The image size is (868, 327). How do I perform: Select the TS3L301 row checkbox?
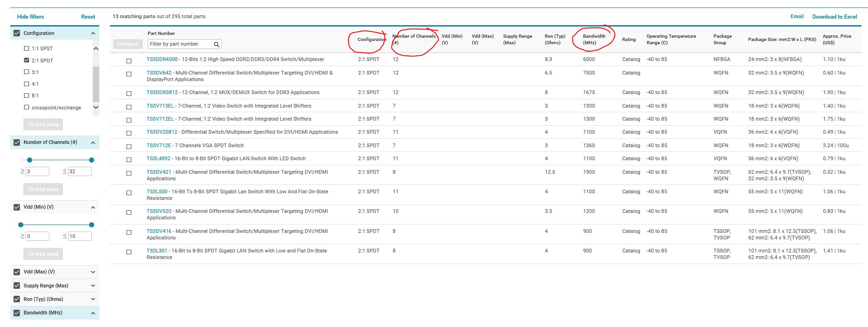[129, 252]
